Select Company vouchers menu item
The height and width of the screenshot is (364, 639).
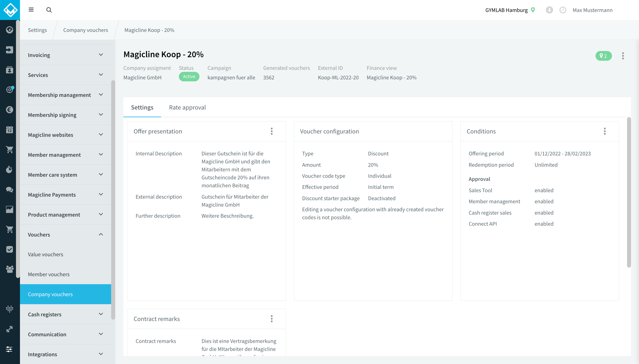coord(65,294)
